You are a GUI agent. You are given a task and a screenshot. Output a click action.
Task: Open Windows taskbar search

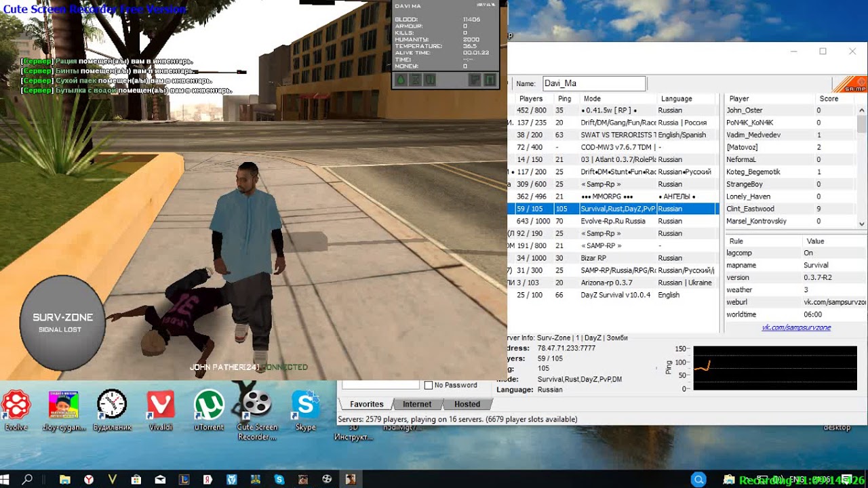pyautogui.click(x=27, y=479)
